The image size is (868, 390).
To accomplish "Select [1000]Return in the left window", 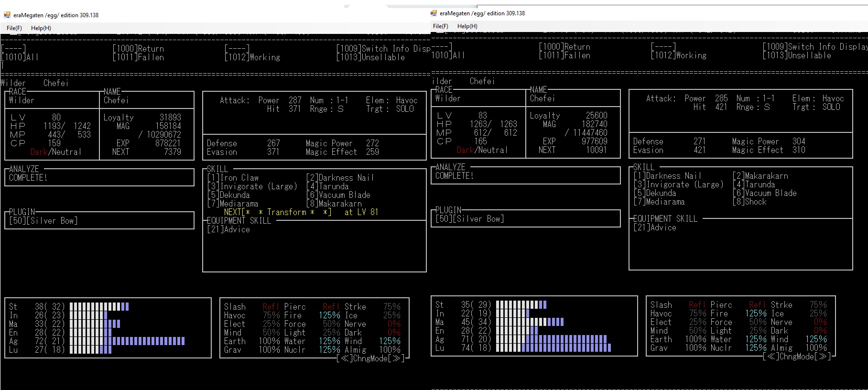I will coord(138,49).
